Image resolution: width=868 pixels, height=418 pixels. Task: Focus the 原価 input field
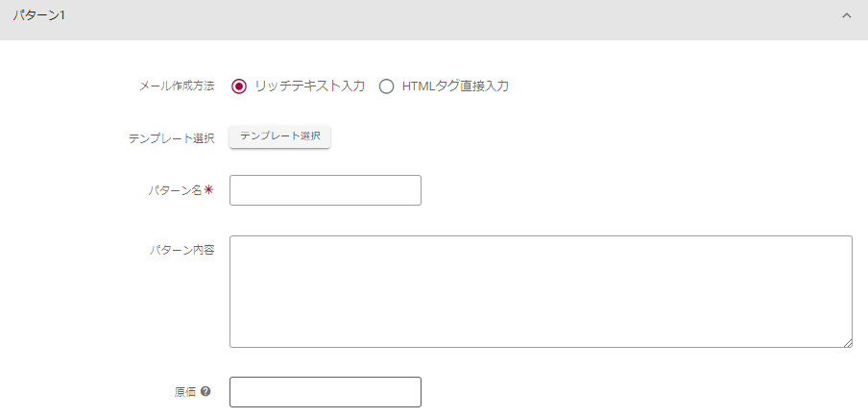[x=325, y=392]
